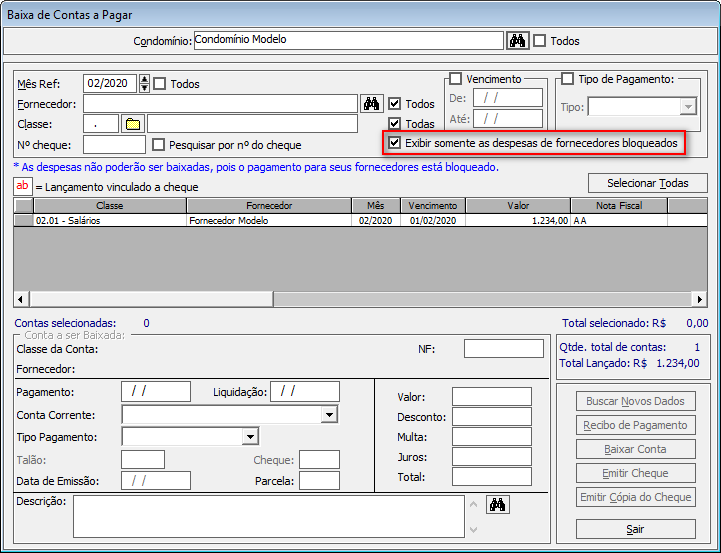Click the Multa amount field
The image size is (721, 553).
492,437
